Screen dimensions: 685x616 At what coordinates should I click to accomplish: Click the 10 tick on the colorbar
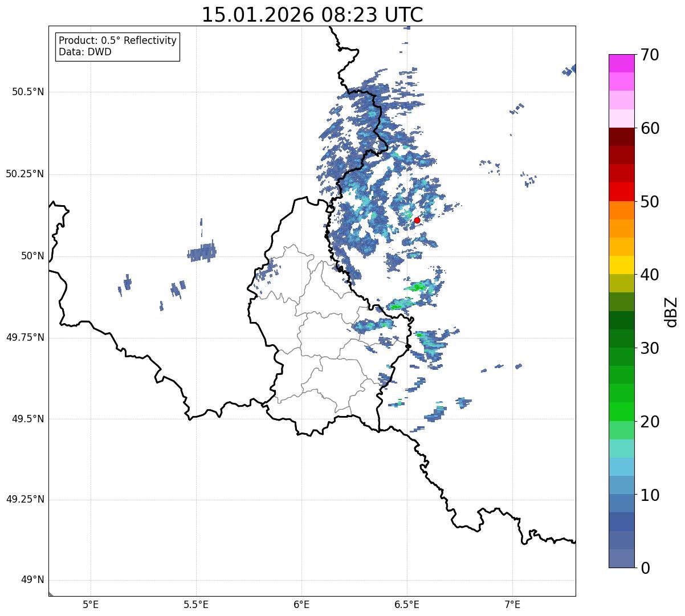pyautogui.click(x=650, y=495)
